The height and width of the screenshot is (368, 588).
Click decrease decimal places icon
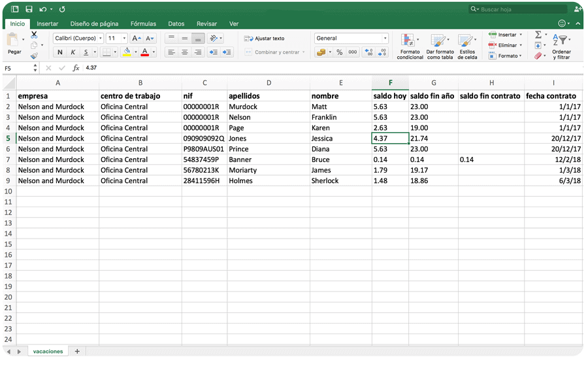[x=382, y=52]
